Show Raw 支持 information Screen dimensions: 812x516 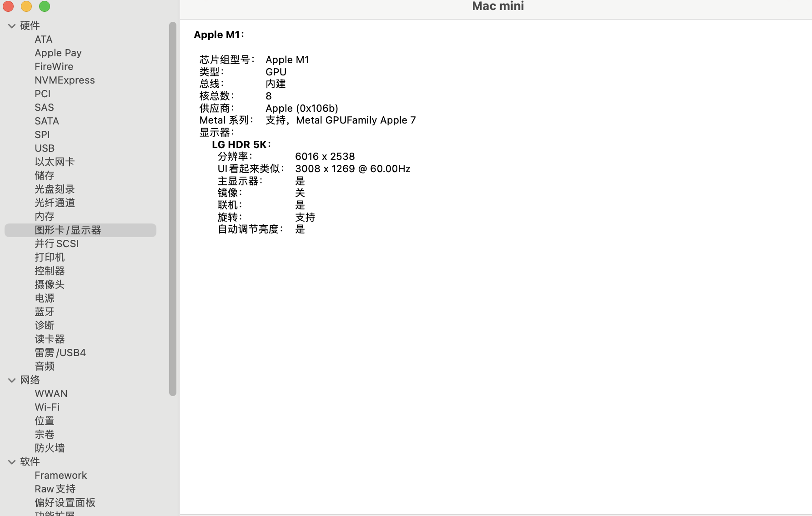click(x=55, y=489)
